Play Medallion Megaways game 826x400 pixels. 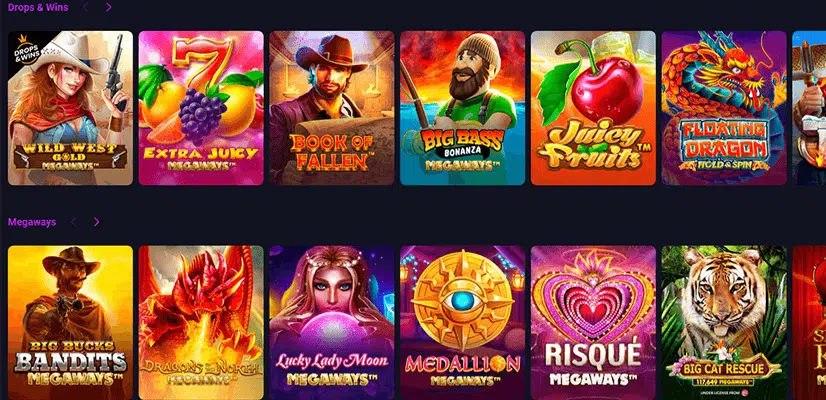pyautogui.click(x=463, y=323)
